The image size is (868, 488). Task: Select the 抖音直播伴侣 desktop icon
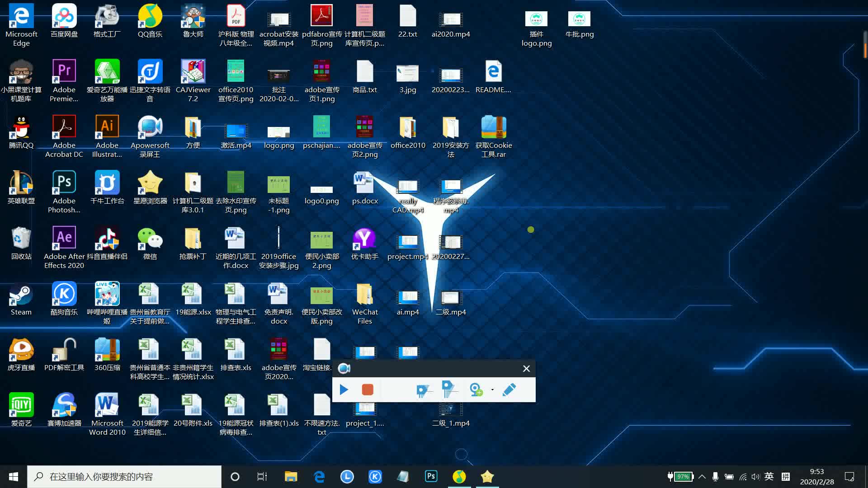107,243
